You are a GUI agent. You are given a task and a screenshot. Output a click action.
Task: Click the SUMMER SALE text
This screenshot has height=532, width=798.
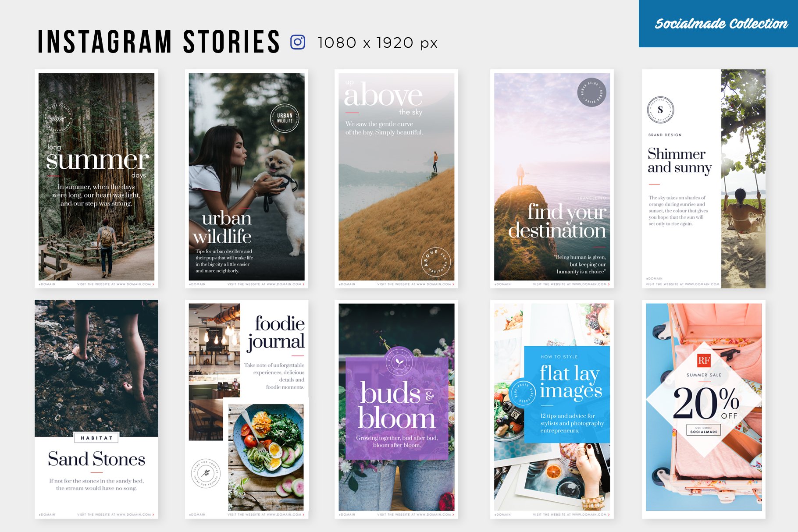704,375
